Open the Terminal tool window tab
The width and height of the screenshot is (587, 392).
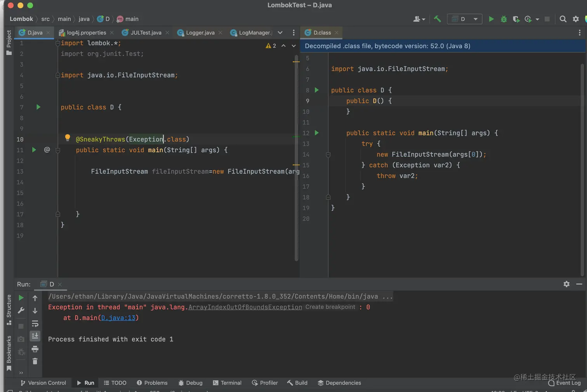coord(227,383)
